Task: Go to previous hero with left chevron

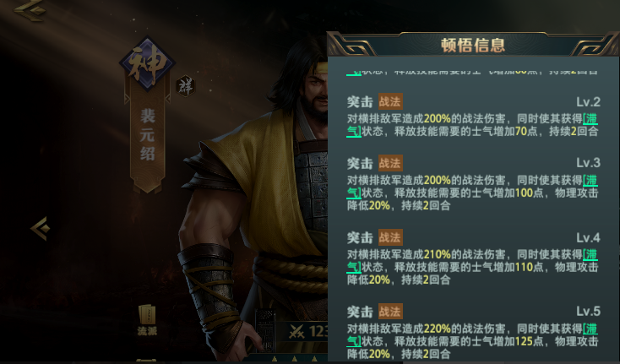Action: pos(41,228)
